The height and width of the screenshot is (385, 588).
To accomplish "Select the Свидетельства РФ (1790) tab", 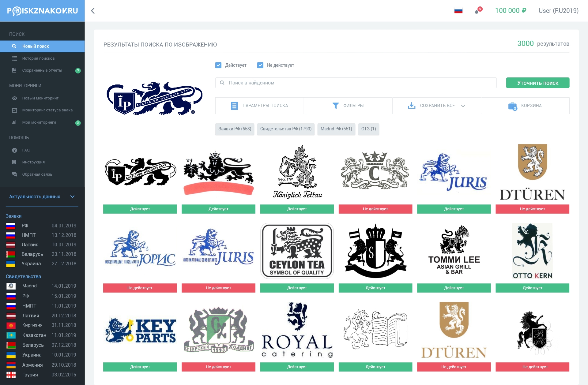I will click(286, 129).
